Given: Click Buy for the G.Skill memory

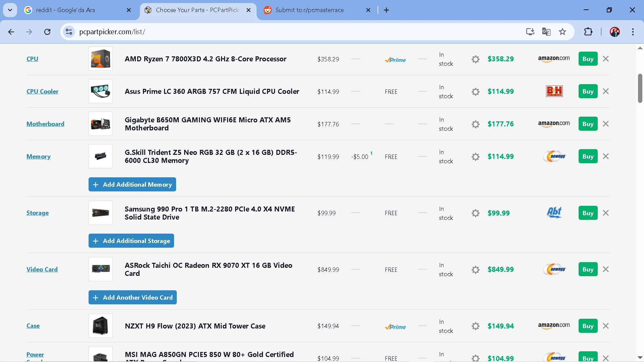Looking at the screenshot, I should pos(588,157).
